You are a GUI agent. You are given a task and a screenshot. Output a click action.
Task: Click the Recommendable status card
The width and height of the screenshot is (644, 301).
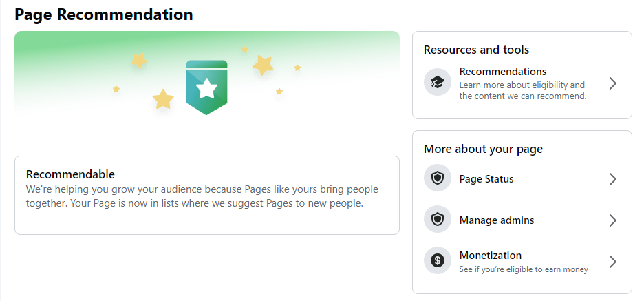[207, 196]
